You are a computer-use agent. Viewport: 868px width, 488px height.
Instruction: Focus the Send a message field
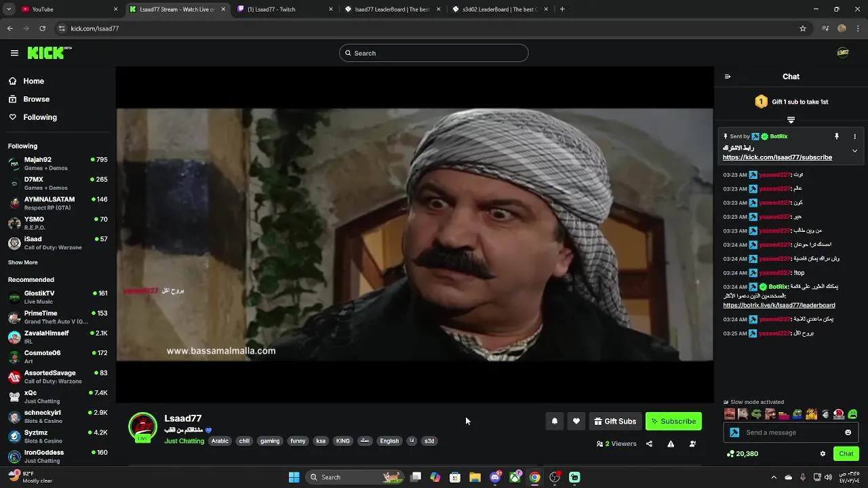(791, 432)
